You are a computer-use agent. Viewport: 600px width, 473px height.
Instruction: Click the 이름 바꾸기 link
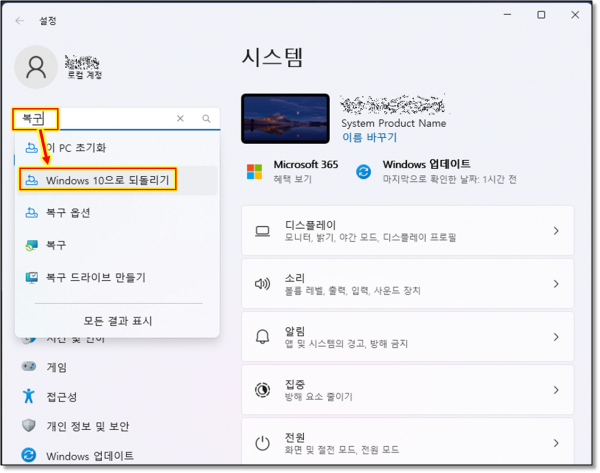tap(369, 137)
